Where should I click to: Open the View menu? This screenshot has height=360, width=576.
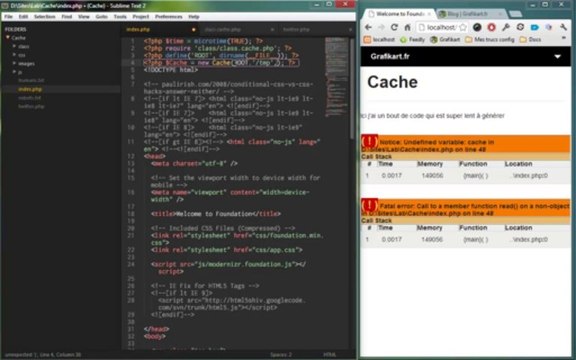pos(84,17)
